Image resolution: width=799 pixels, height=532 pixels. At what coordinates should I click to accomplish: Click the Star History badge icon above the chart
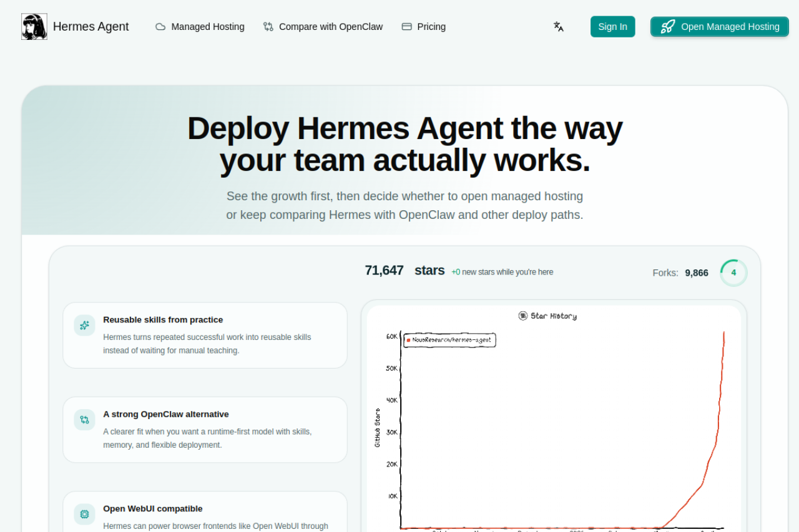point(522,316)
